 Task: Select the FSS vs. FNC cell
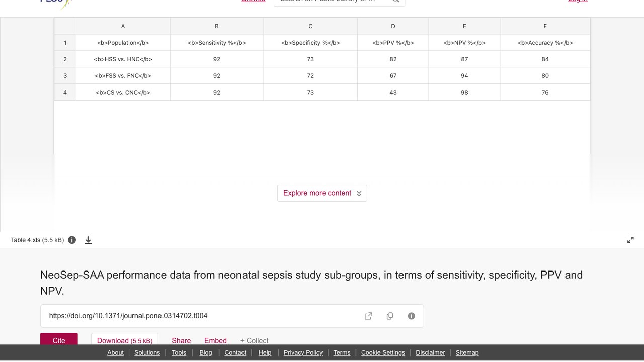(123, 76)
